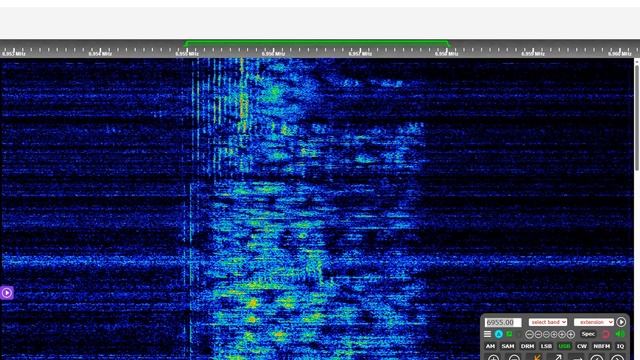Click the green passband bar on frequency scale
Image resolution: width=640 pixels, height=360 pixels.
pos(317,42)
